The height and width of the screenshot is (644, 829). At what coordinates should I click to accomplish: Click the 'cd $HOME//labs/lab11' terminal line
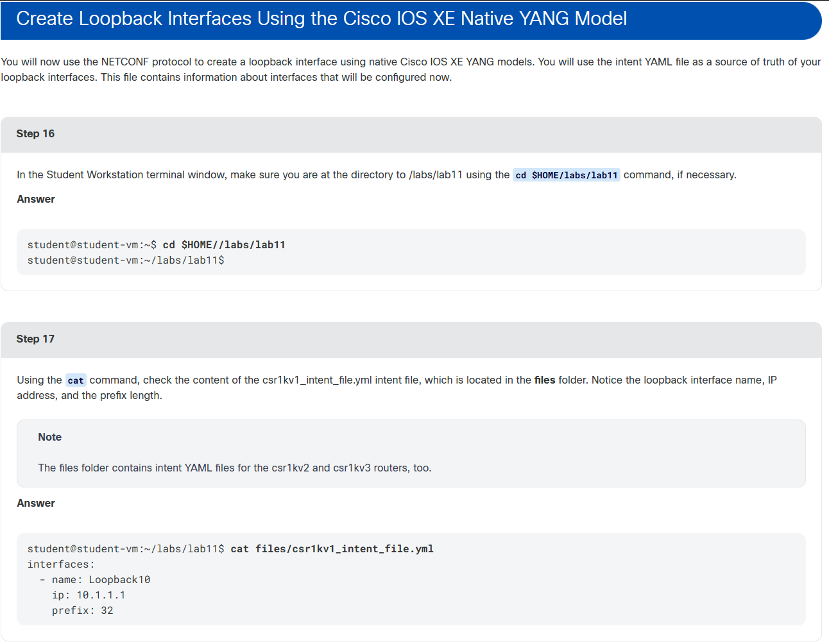(157, 245)
